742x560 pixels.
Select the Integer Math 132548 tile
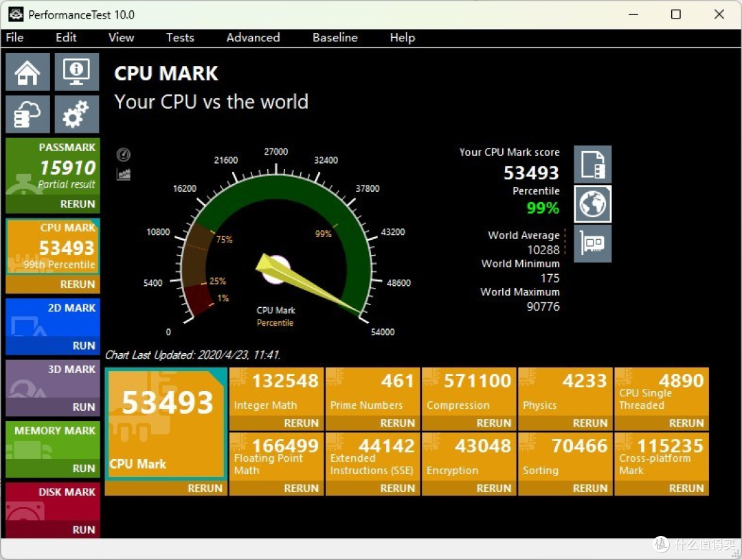coord(277,392)
